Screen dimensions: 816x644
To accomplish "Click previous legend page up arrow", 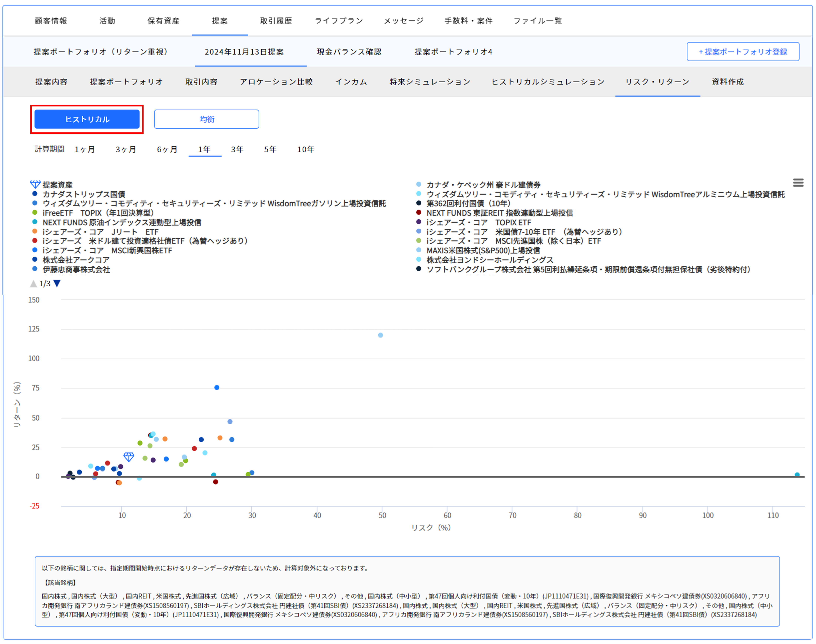I will tap(33, 284).
